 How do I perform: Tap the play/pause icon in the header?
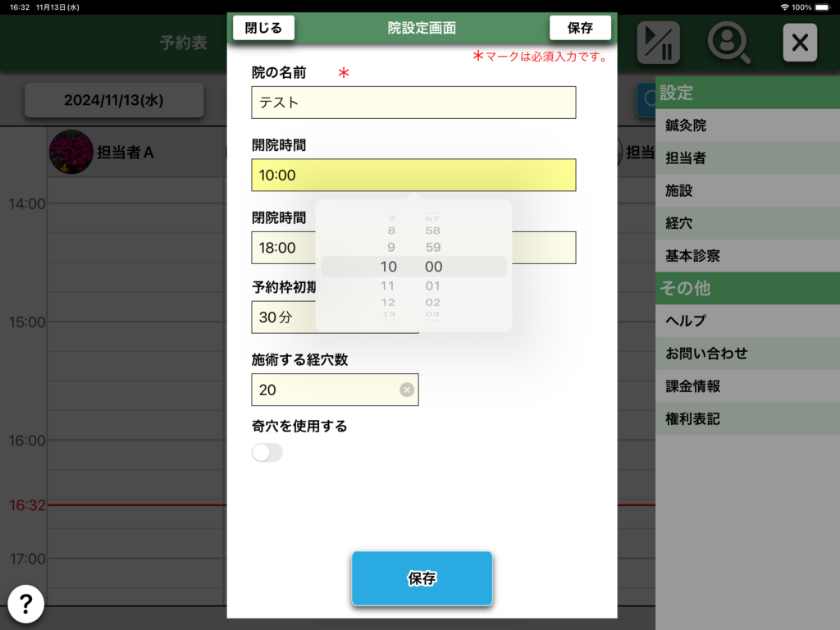pos(658,43)
